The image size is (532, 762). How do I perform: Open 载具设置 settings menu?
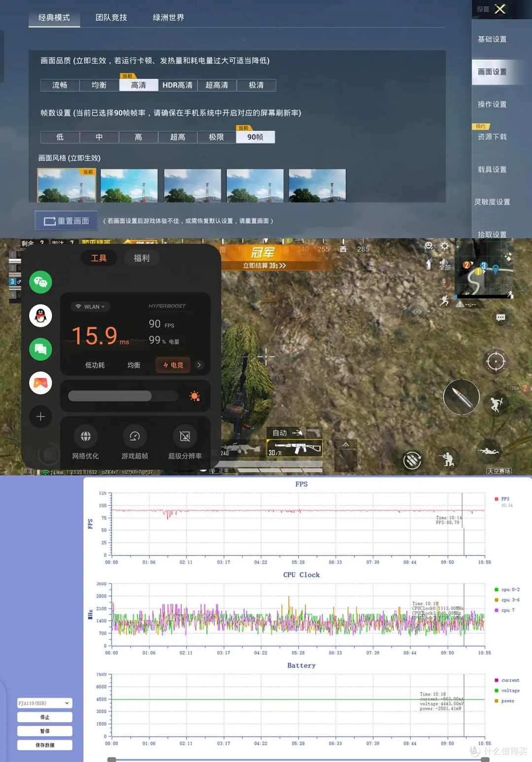(x=492, y=170)
